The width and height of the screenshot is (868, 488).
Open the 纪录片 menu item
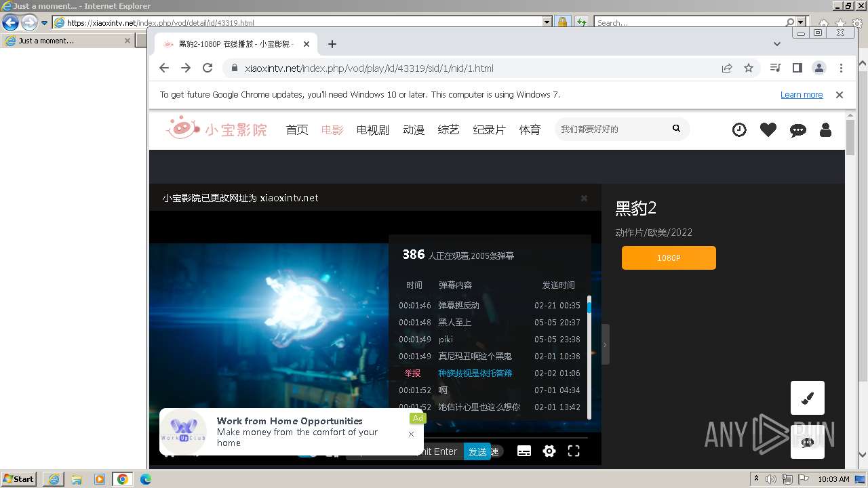(490, 129)
